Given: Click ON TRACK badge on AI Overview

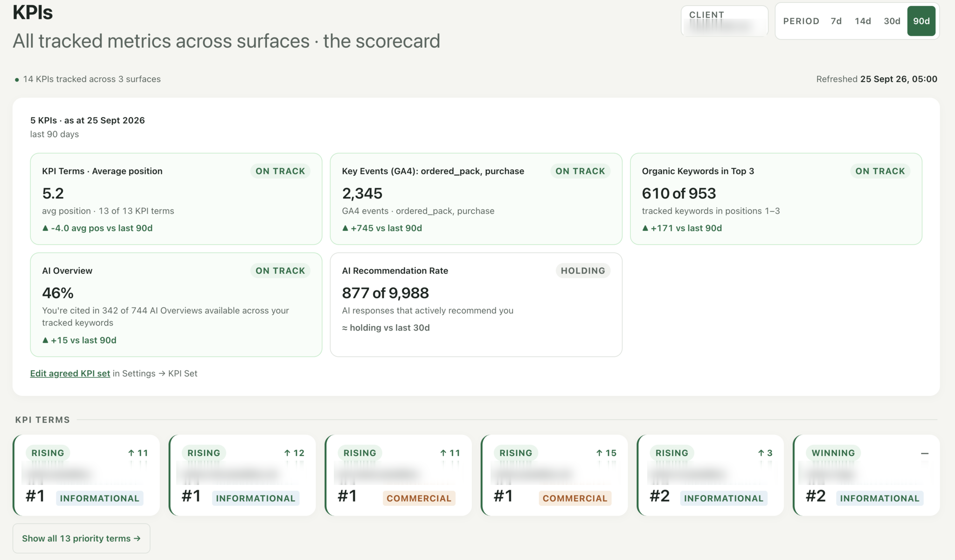Looking at the screenshot, I should point(280,271).
